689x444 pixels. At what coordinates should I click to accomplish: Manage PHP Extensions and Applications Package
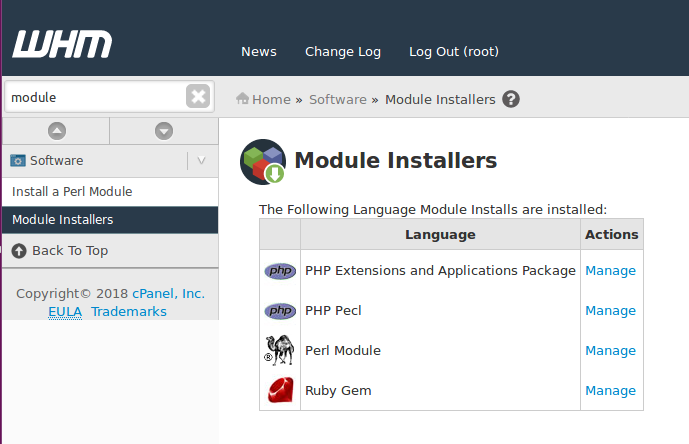(610, 271)
